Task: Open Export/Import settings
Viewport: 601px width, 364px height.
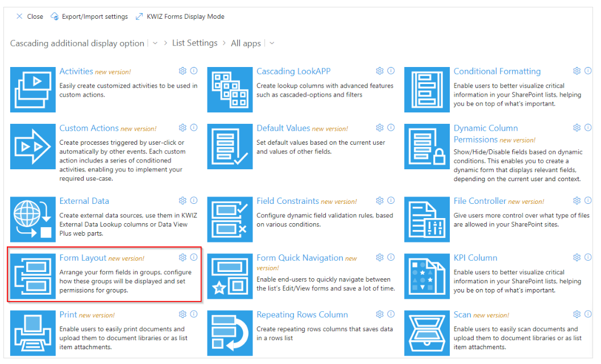Action: 89,16
